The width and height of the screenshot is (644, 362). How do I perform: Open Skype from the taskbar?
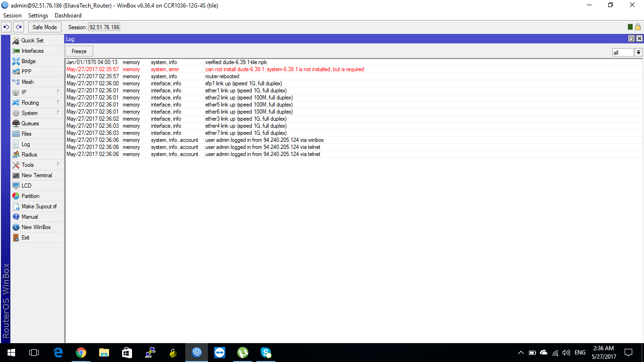[266, 353]
